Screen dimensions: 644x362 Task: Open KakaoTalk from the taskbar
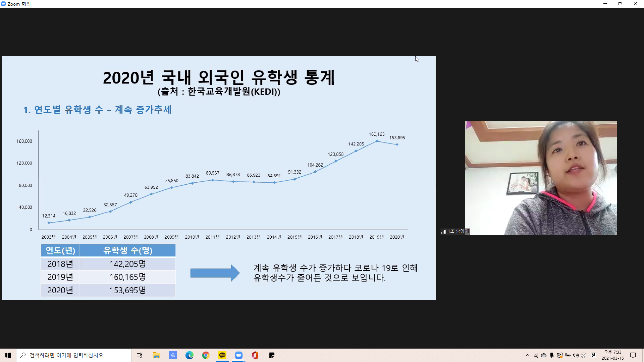(222, 355)
